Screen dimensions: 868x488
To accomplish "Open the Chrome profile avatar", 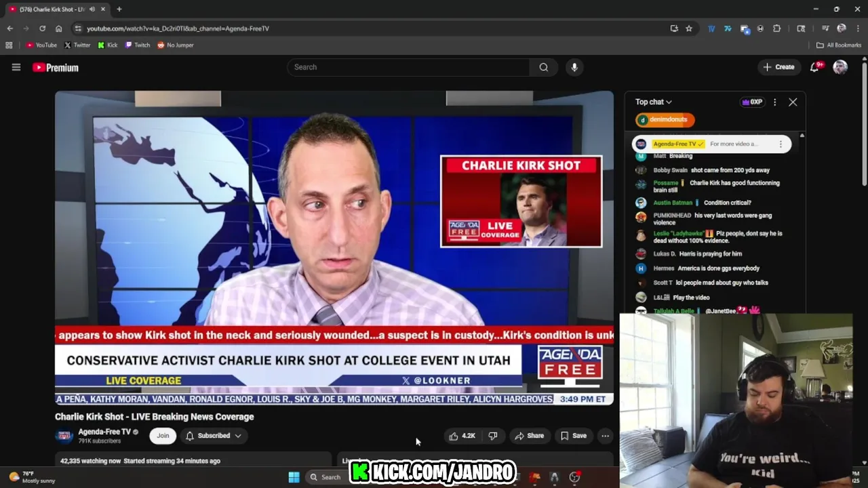I will [x=842, y=28].
